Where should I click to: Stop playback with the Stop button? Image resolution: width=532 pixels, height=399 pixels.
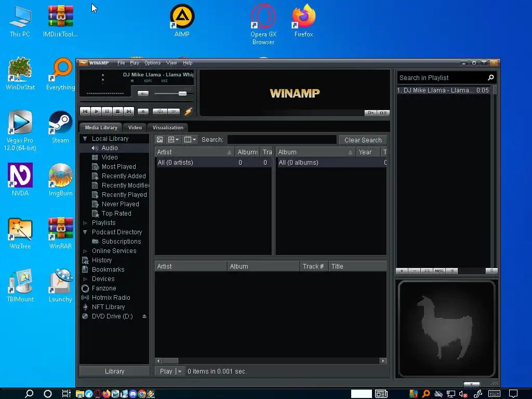click(x=118, y=111)
